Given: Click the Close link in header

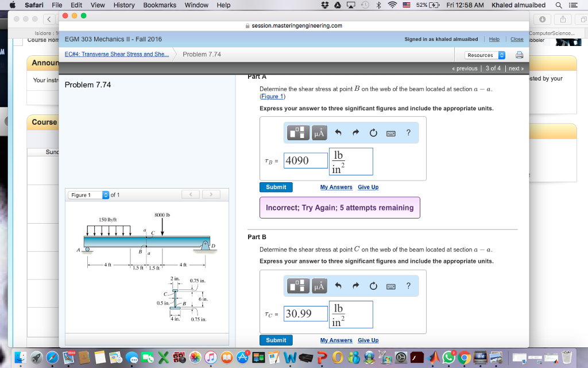Looking at the screenshot, I should (x=517, y=39).
